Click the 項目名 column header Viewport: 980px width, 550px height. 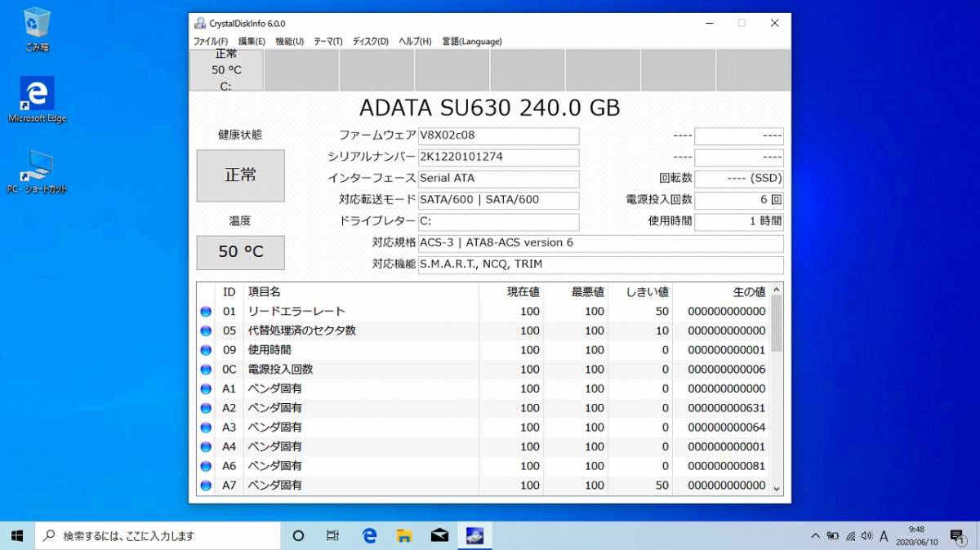[x=361, y=292]
